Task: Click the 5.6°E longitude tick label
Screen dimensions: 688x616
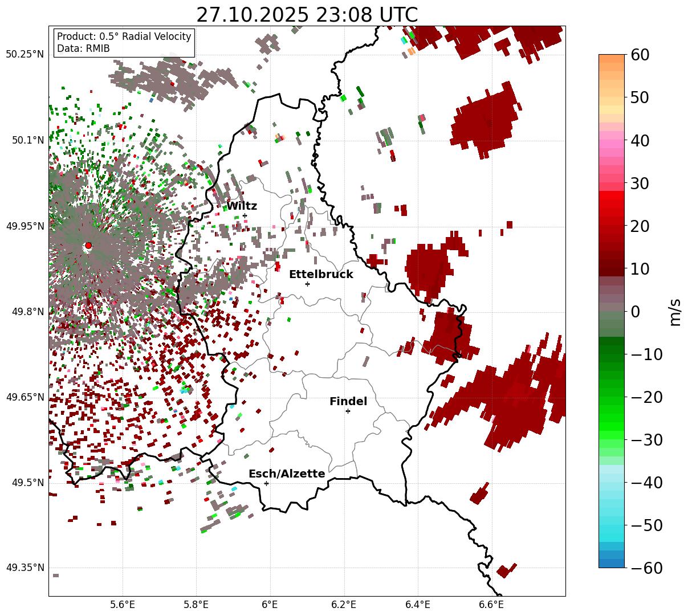Action: point(123,604)
